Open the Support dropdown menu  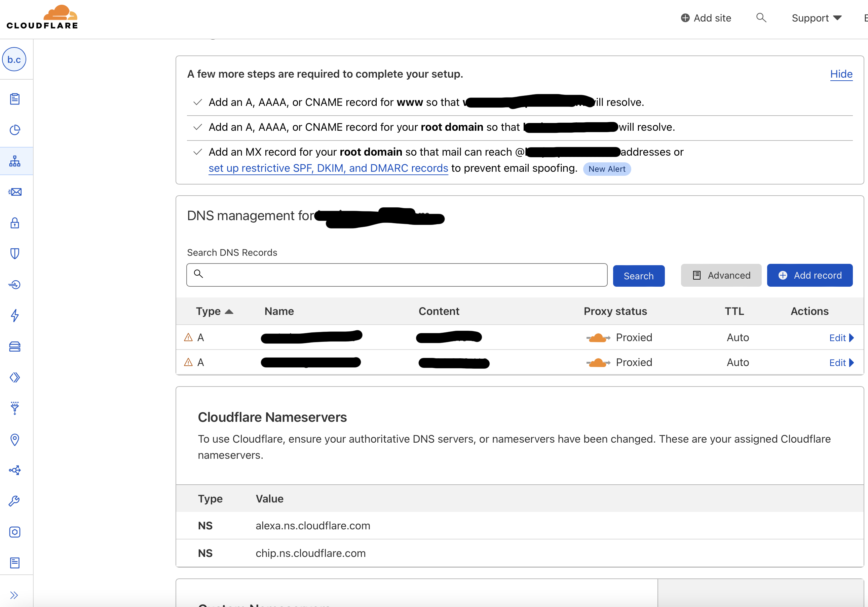pyautogui.click(x=817, y=18)
